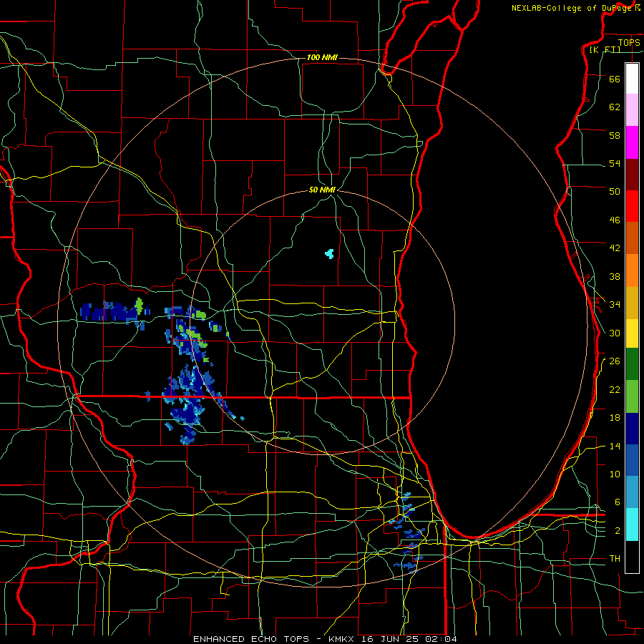Click the '[K FT]' units label

click(x=605, y=49)
